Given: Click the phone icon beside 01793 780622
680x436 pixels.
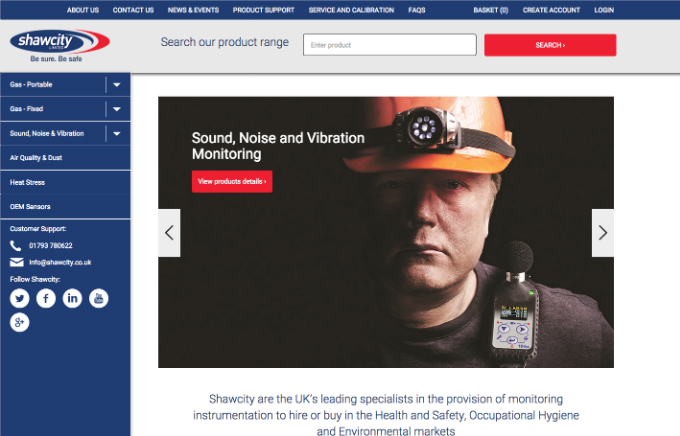Looking at the screenshot, I should (x=15, y=246).
